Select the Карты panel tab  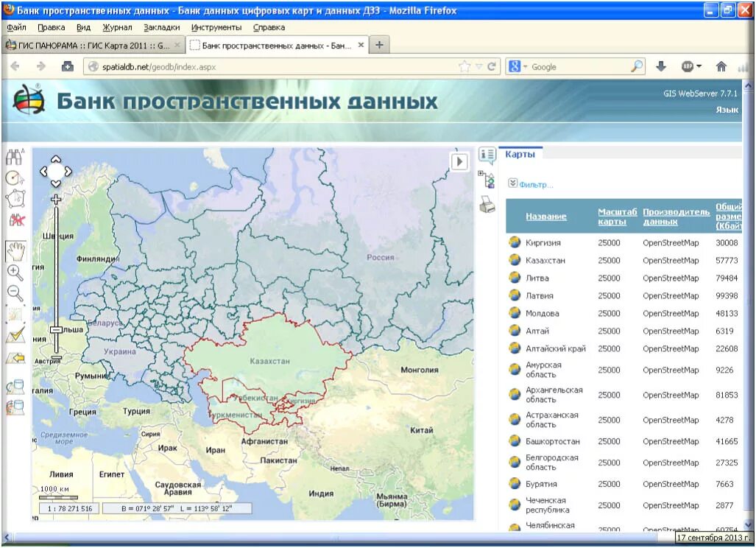(x=520, y=155)
